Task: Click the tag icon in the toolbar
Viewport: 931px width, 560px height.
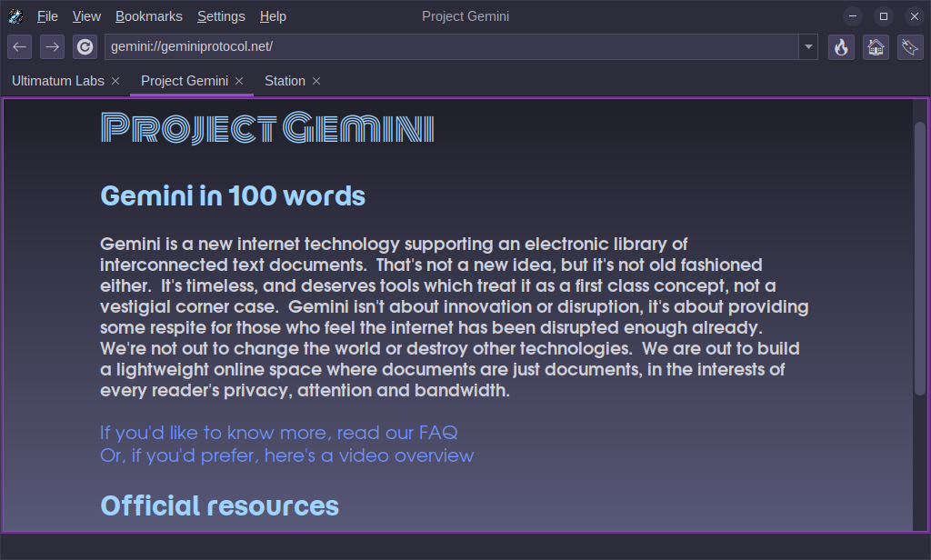Action: pos(910,46)
